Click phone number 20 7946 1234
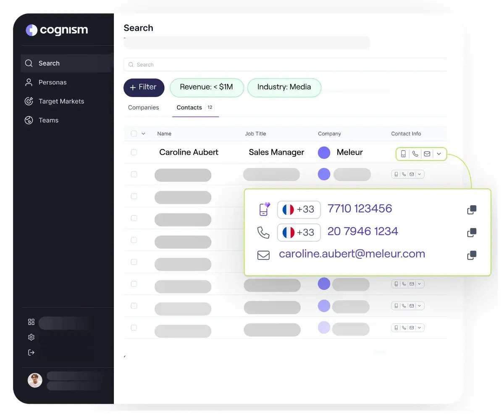Viewport: 504px width, 420px height. 363,231
